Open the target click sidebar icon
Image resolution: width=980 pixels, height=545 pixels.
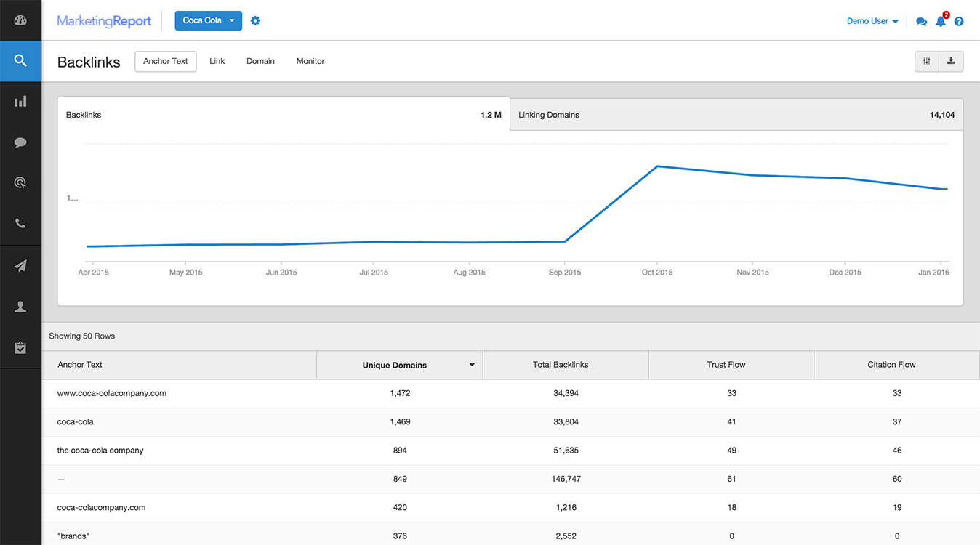[x=20, y=183]
